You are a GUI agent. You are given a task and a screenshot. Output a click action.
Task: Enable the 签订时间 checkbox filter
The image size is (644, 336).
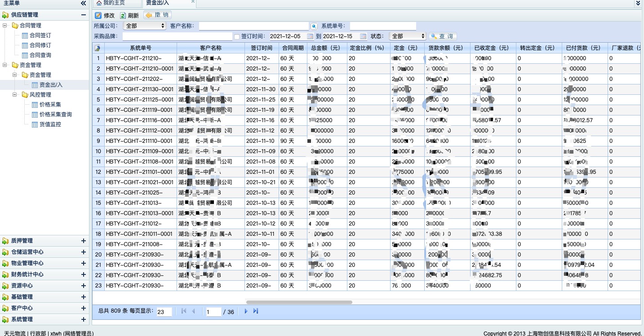237,36
